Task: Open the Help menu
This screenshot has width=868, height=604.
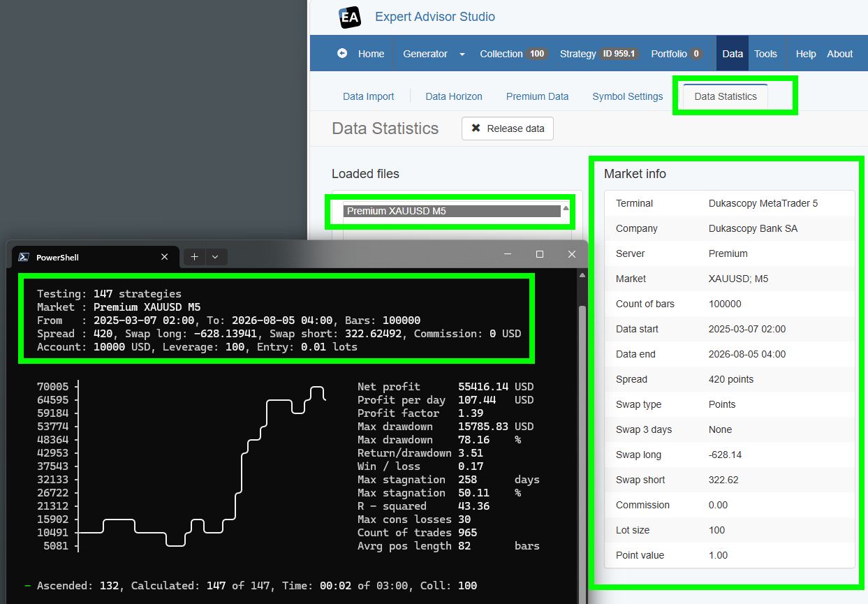Action: [x=806, y=54]
